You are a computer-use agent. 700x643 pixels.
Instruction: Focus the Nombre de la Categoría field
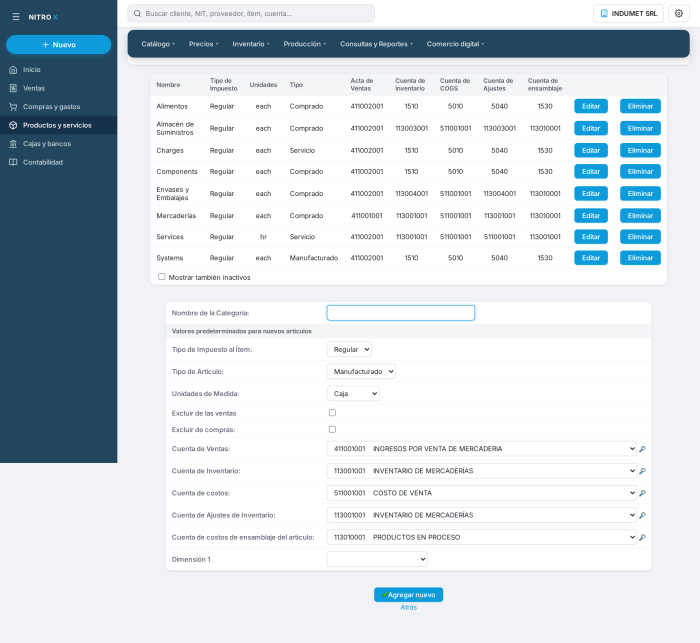point(400,313)
